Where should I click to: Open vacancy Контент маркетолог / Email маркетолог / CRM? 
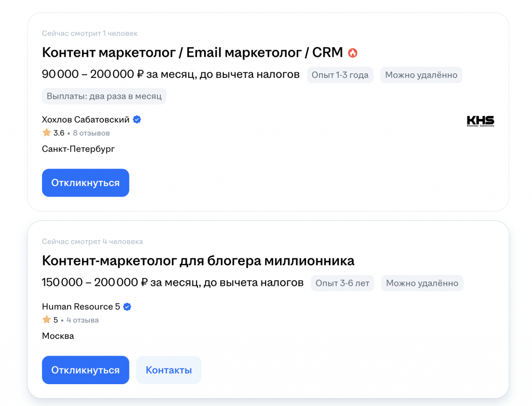192,52
